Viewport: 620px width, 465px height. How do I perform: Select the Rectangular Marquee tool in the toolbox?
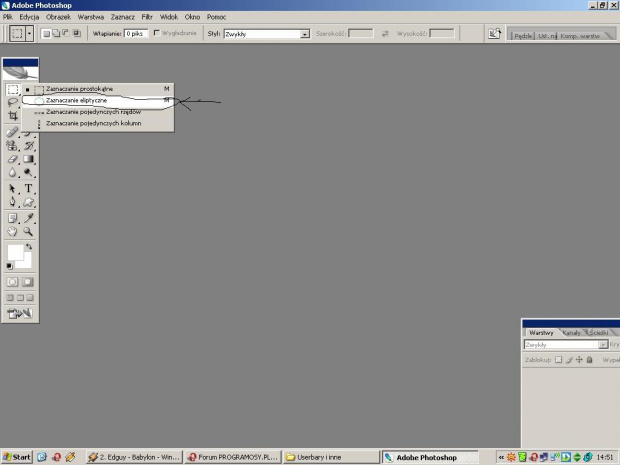(13, 89)
